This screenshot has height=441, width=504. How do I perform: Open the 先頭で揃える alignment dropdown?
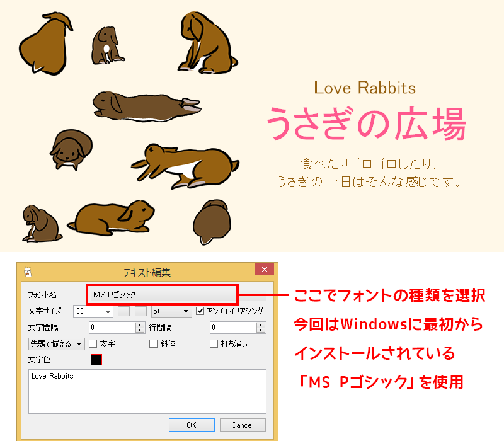click(57, 344)
